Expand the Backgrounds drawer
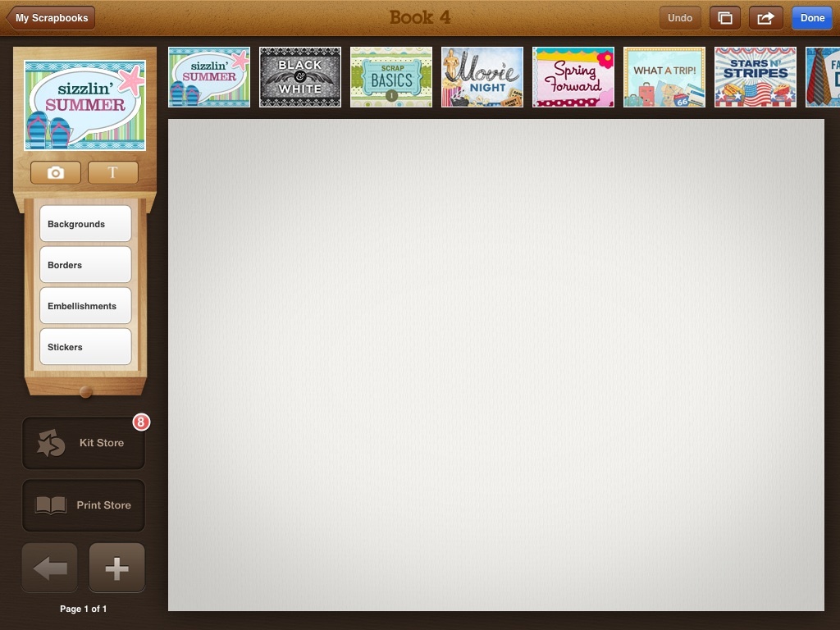Viewport: 840px width, 630px height. coord(85,224)
